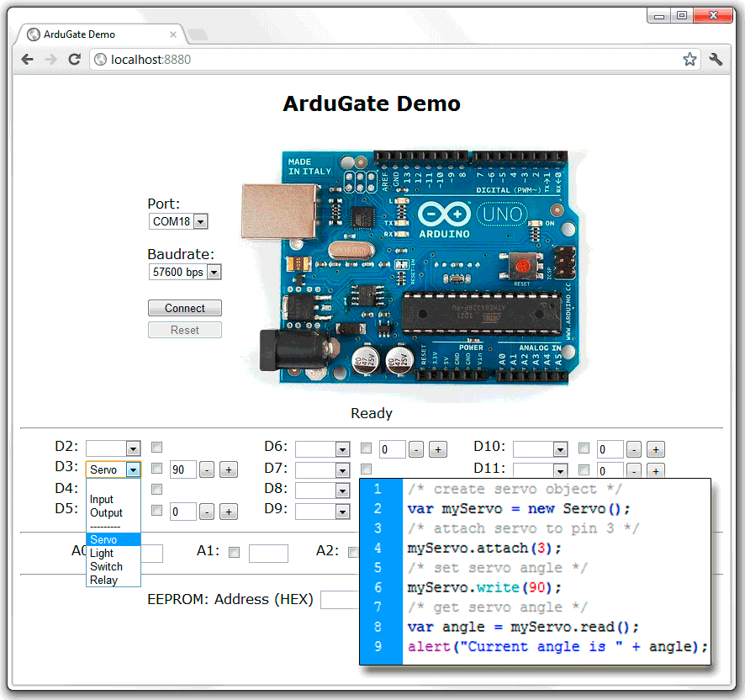
Task: Click the D10 value field
Action: click(610, 449)
